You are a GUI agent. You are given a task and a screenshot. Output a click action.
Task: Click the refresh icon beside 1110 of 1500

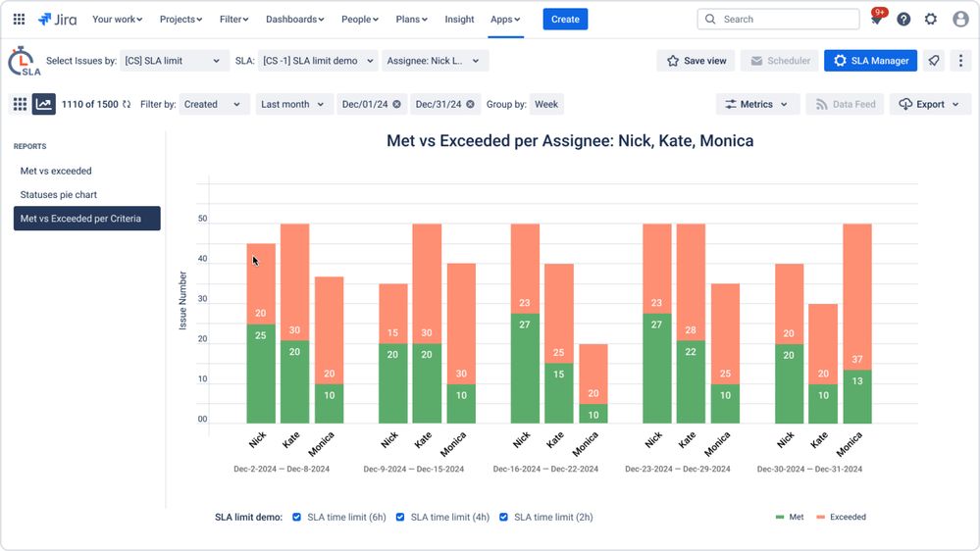tap(127, 104)
